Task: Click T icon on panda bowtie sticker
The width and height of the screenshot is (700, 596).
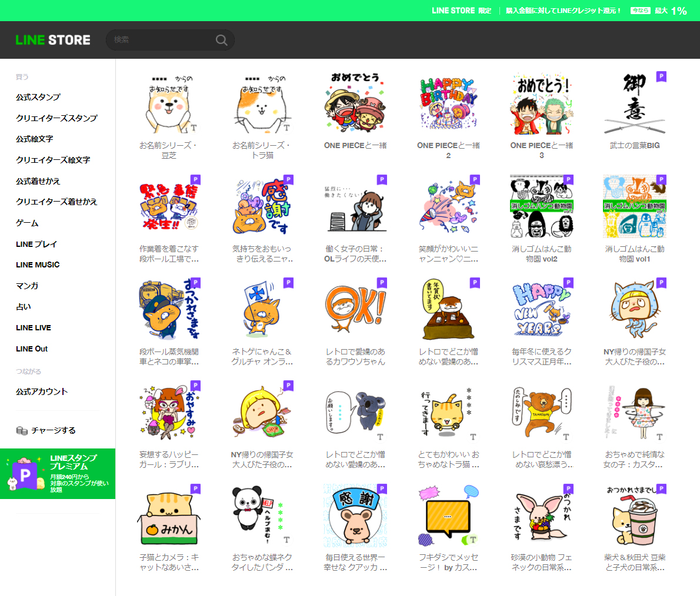Action: pos(286,540)
